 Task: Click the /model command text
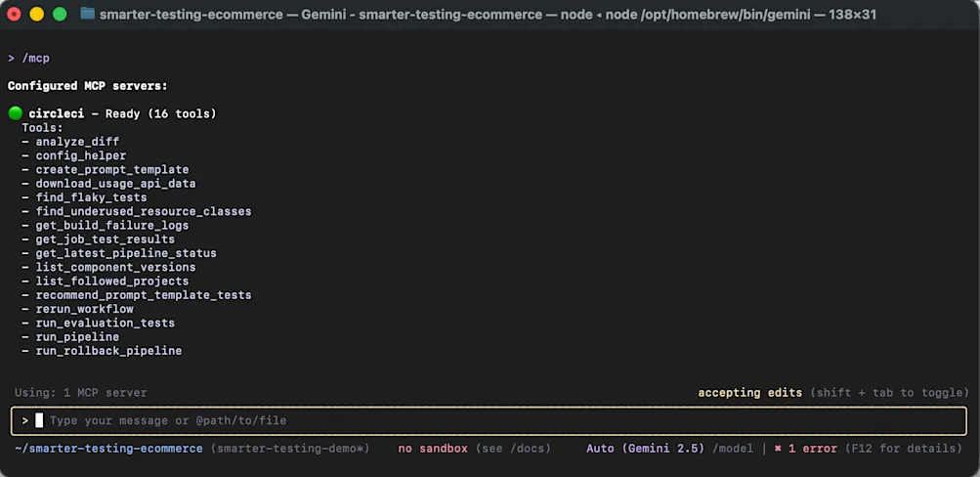[x=733, y=449]
